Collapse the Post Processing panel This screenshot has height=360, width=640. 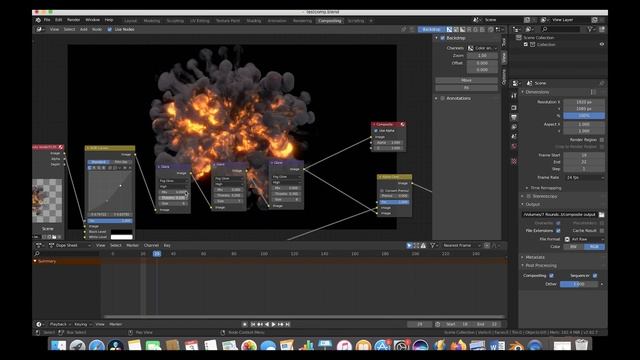tap(522, 265)
